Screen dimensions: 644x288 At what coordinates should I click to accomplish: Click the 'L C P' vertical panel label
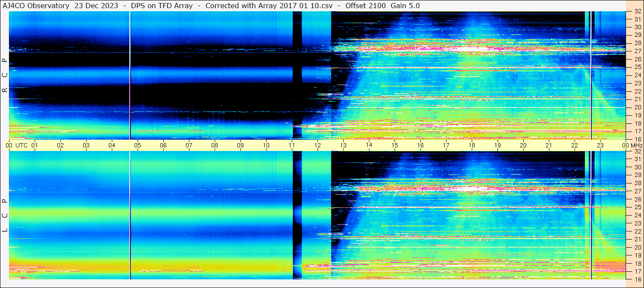pyautogui.click(x=5, y=216)
